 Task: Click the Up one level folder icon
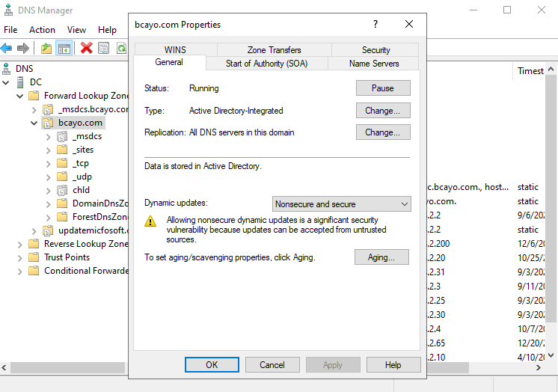[x=46, y=48]
